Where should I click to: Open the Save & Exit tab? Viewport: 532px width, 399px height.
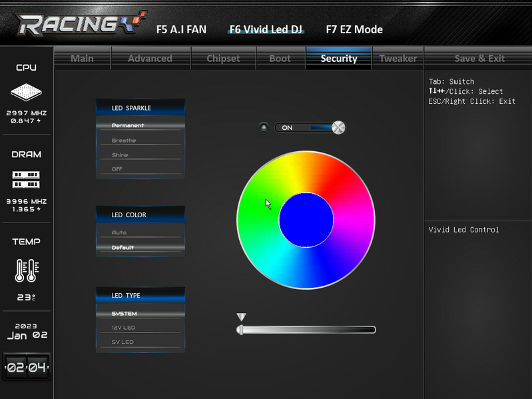[479, 59]
